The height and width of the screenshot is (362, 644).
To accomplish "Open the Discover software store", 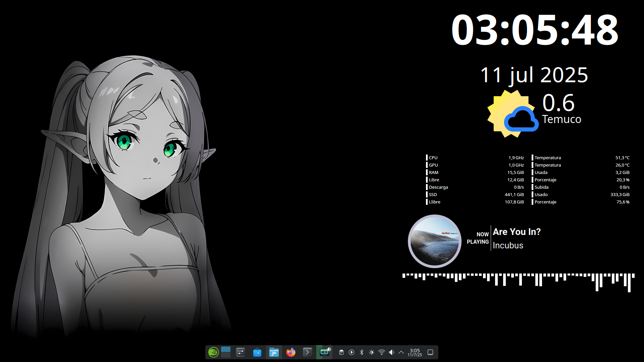I will click(x=257, y=352).
